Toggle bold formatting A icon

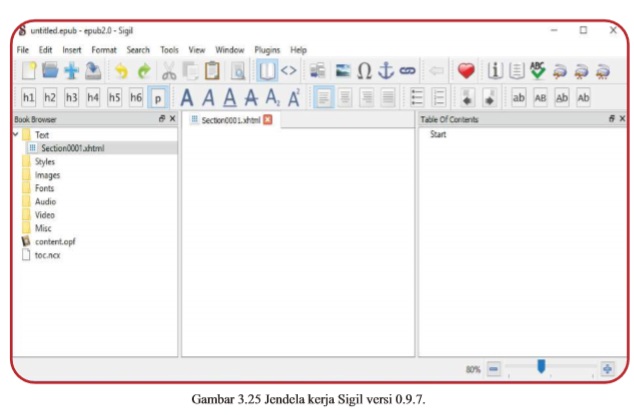coord(186,98)
